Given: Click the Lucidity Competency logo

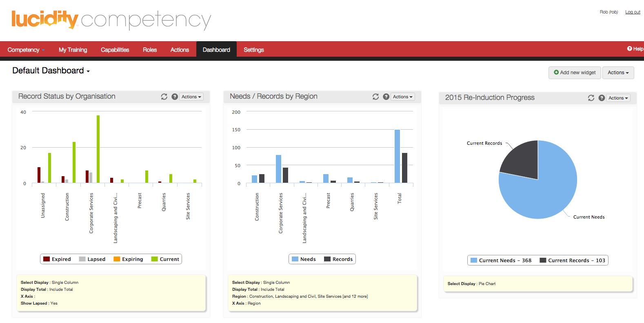Looking at the screenshot, I should click(x=111, y=20).
